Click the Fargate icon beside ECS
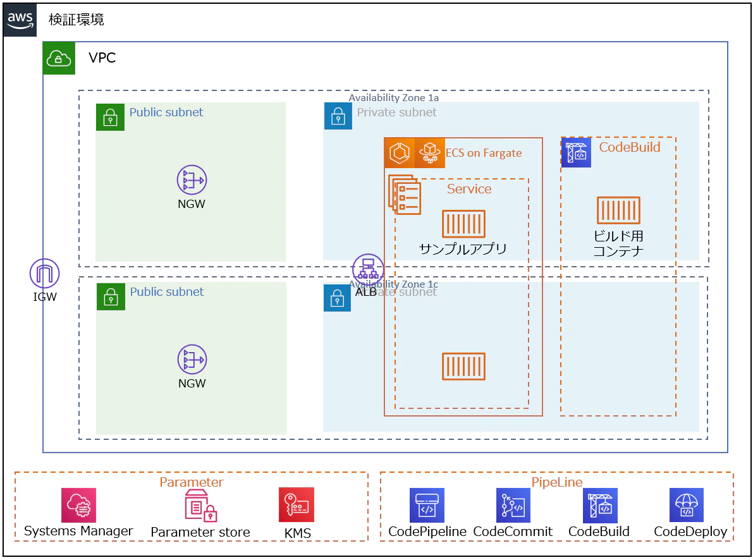The image size is (753, 560). [430, 153]
